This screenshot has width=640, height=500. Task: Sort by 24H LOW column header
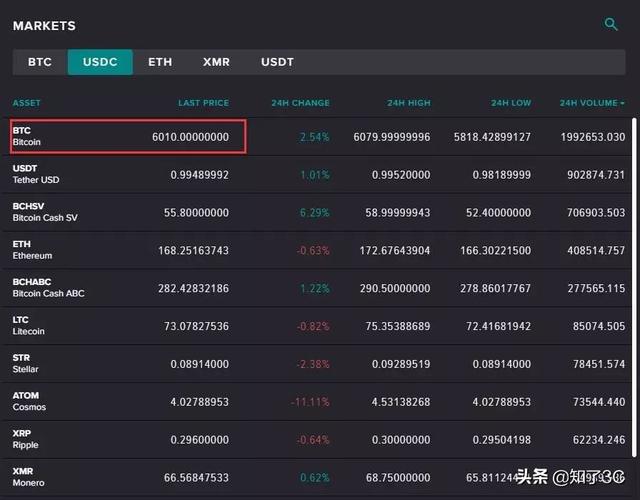pyautogui.click(x=511, y=103)
